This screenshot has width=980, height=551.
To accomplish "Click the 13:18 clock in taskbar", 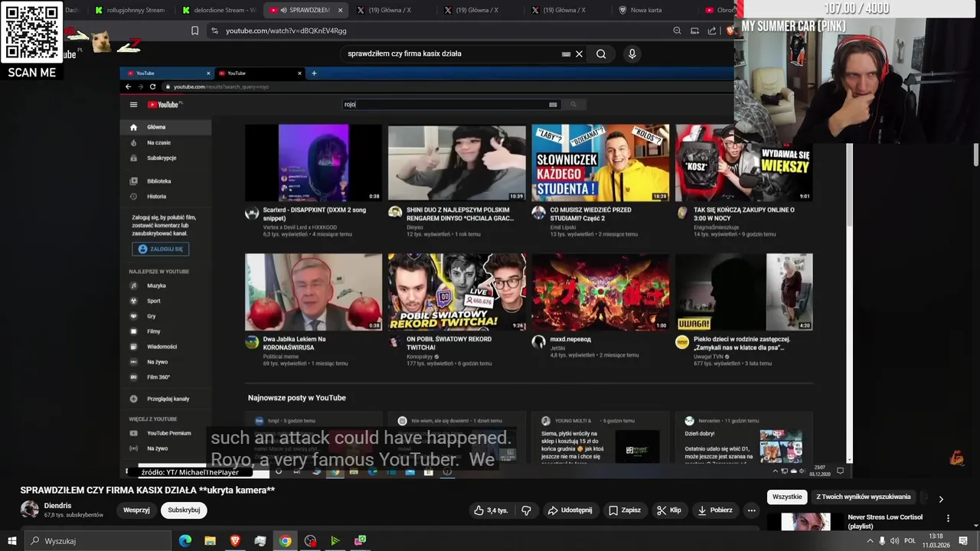I will 936,536.
